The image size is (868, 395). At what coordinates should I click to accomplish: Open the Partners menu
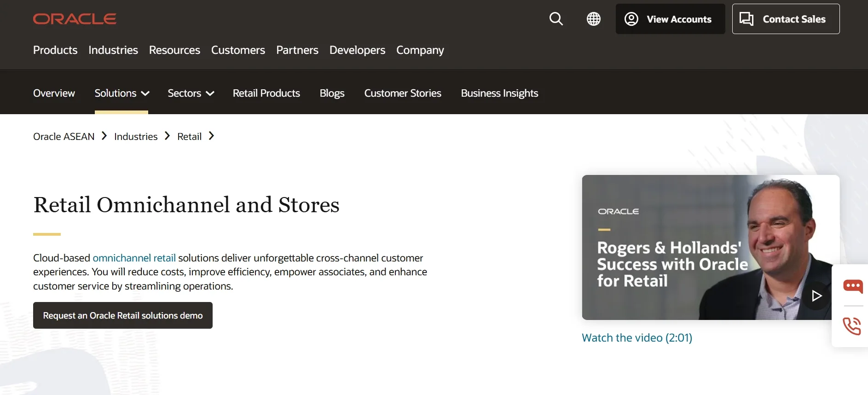pos(297,50)
